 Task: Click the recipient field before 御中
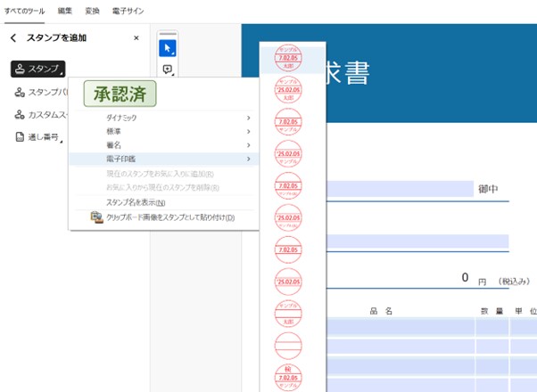pos(400,189)
